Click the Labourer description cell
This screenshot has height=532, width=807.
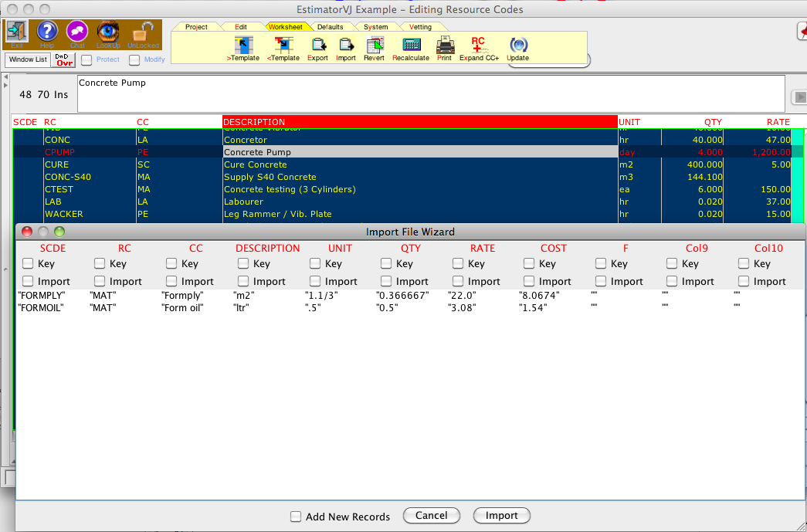click(x=420, y=202)
